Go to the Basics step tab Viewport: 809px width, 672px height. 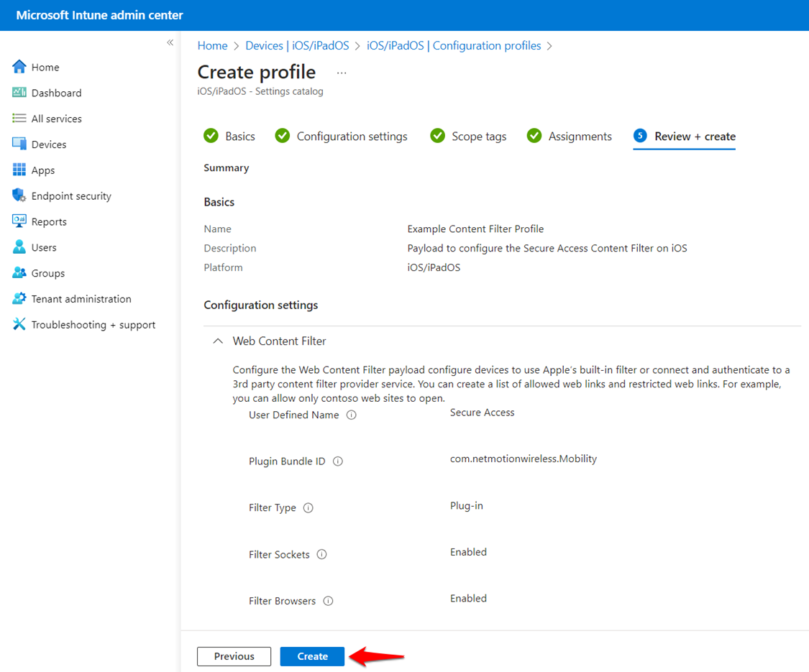pyautogui.click(x=229, y=136)
